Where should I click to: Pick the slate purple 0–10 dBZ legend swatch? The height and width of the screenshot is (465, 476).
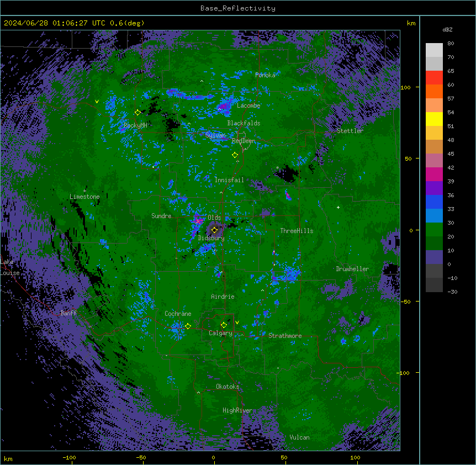click(434, 257)
